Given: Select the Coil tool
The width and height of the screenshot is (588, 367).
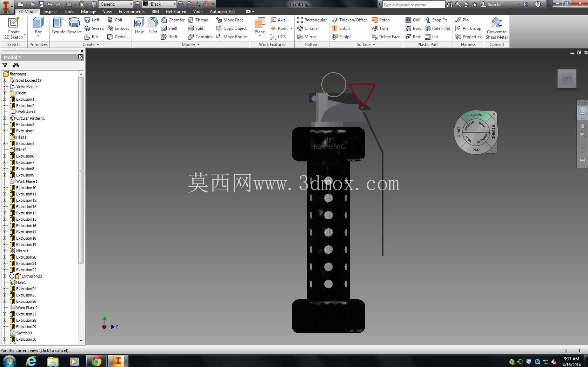Looking at the screenshot, I should 115,20.
